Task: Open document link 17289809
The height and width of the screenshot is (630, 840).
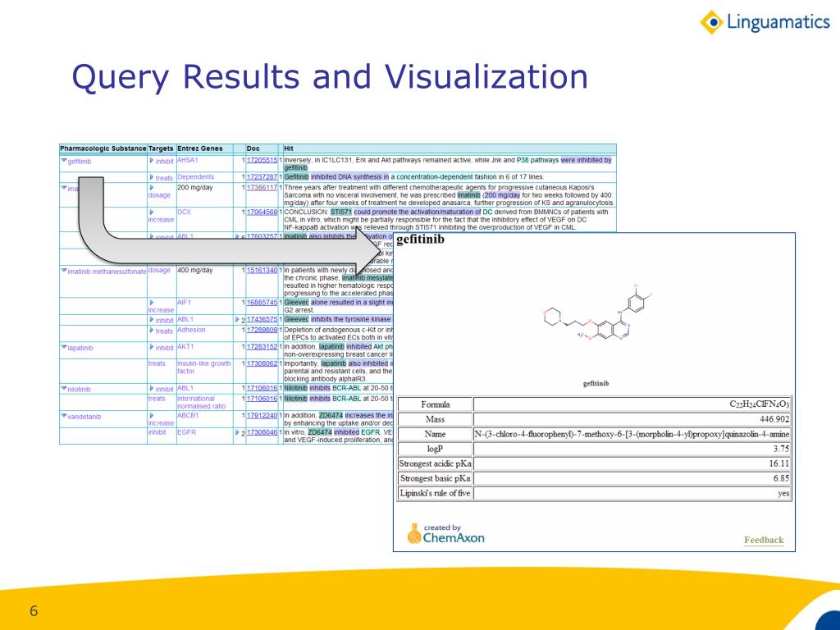Action: pyautogui.click(x=262, y=330)
